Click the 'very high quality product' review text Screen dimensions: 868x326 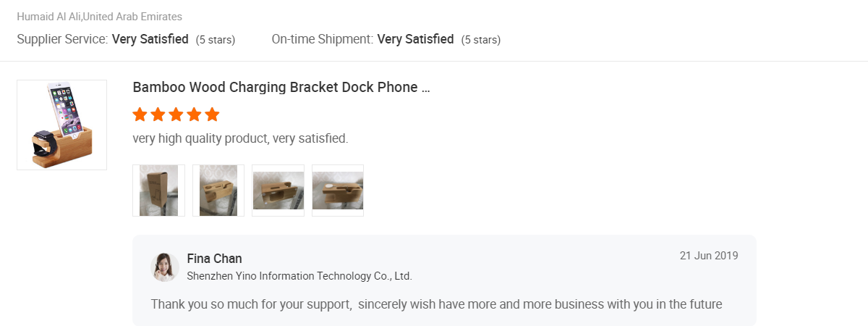pyautogui.click(x=240, y=138)
